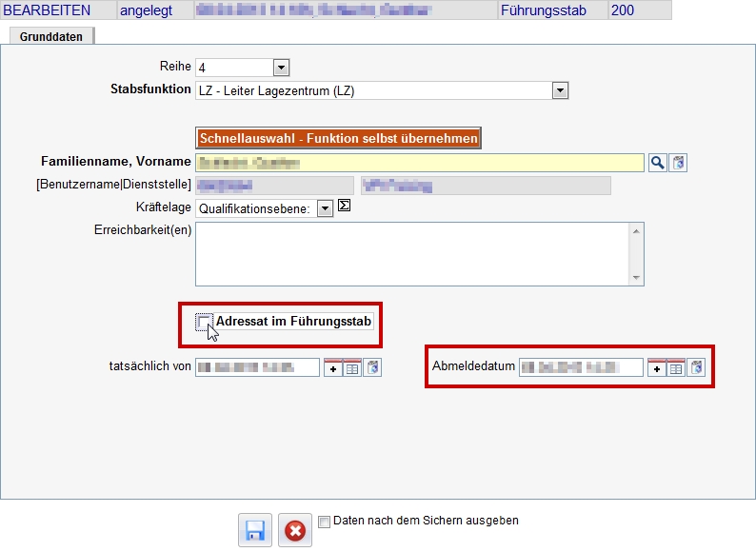Image resolution: width=756 pixels, height=552 pixels.
Task: Enable Daten nach dem Sichern ausgeben
Action: [x=325, y=522]
